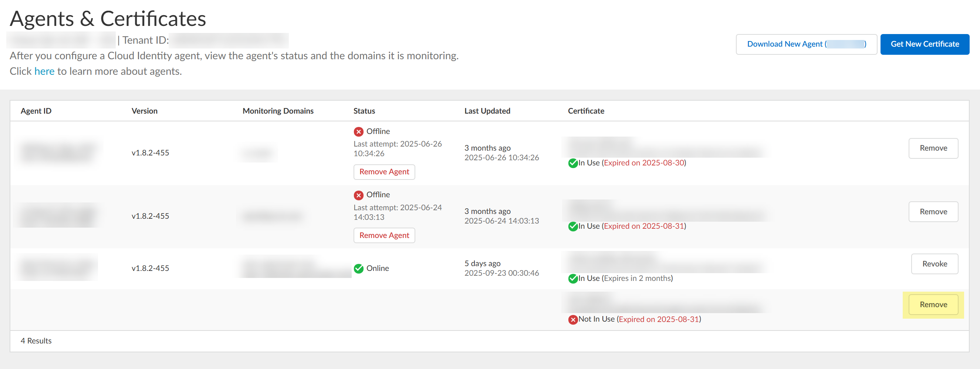Remove Agent last attempted 2025-06-26

(384, 172)
